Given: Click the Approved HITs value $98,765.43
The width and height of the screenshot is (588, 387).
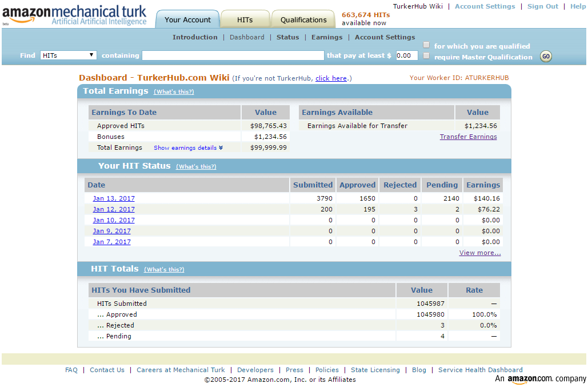Looking at the screenshot, I should pyautogui.click(x=269, y=126).
